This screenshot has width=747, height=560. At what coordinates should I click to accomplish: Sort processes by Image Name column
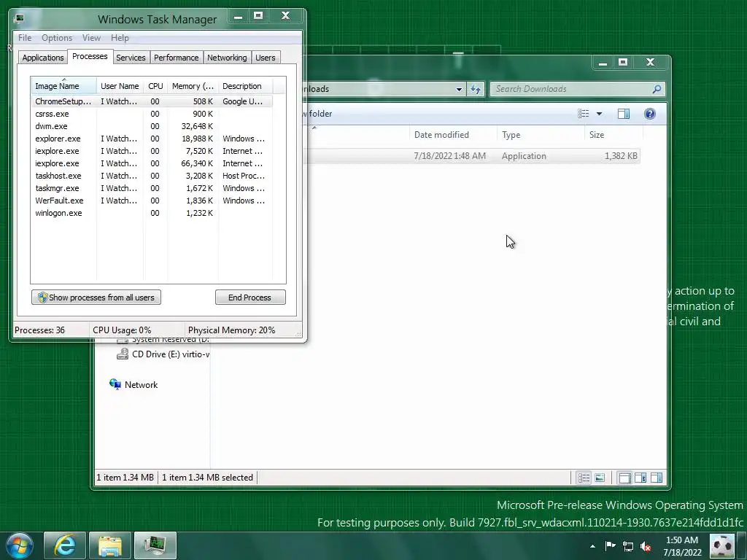[x=64, y=86]
